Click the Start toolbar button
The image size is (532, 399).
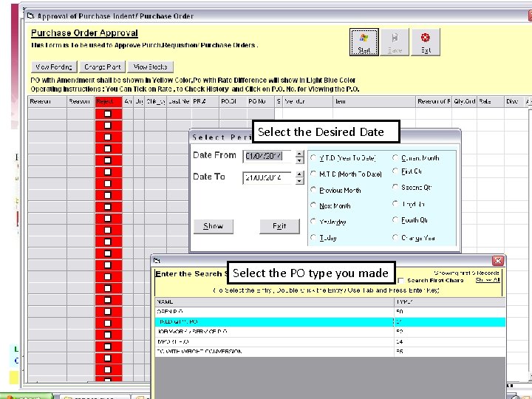[x=364, y=42]
